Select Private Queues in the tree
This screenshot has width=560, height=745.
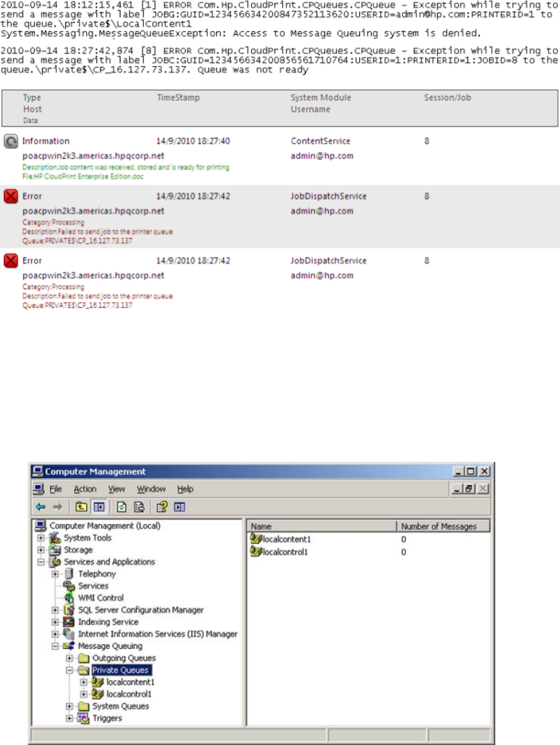[x=120, y=670]
